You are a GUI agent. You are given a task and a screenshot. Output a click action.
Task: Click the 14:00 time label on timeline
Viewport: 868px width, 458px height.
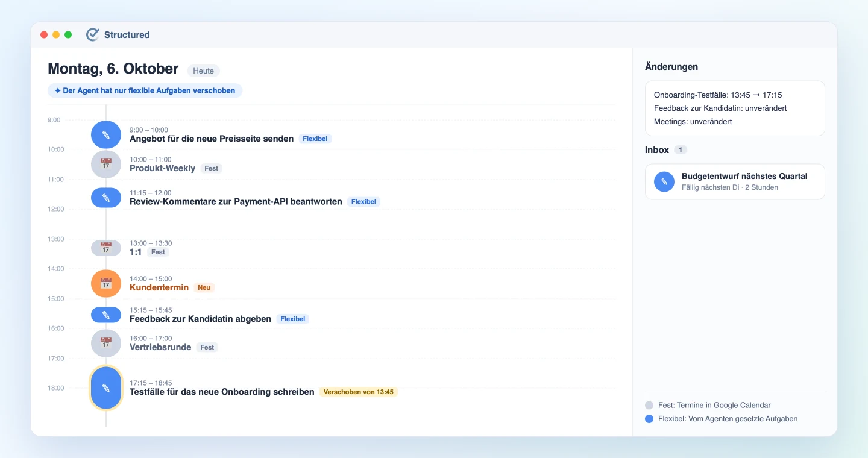56,269
